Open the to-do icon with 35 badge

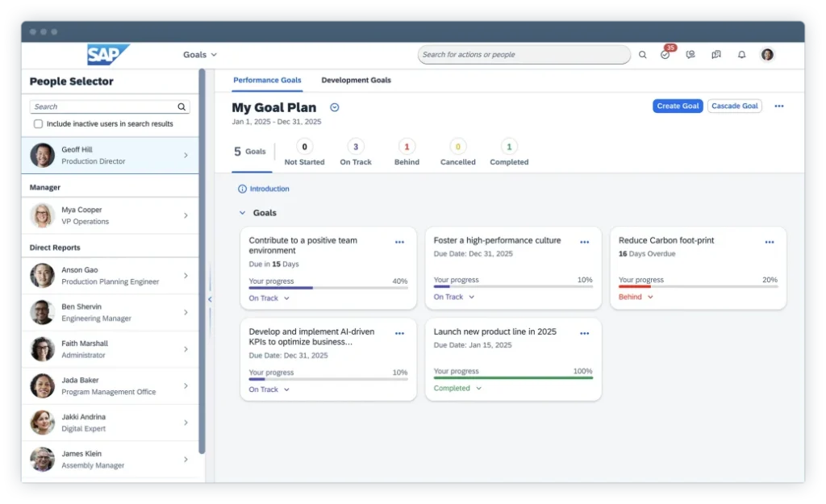(665, 55)
